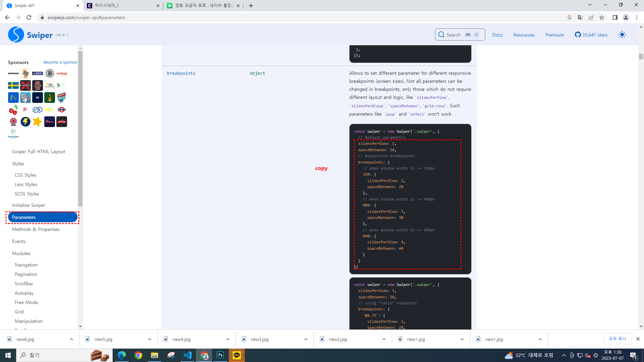Click Become a sponsor link
Viewport: 644px width, 362px height.
pyautogui.click(x=60, y=62)
